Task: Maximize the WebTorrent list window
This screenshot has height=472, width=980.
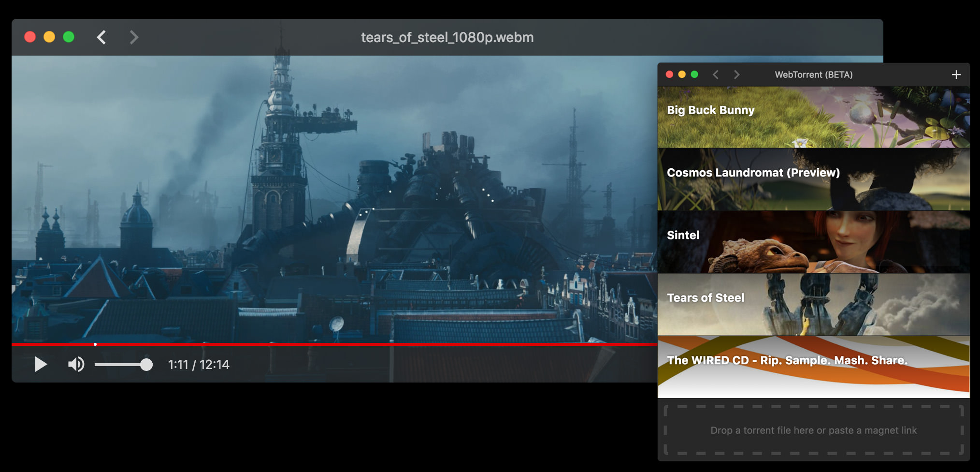Action: [x=694, y=74]
